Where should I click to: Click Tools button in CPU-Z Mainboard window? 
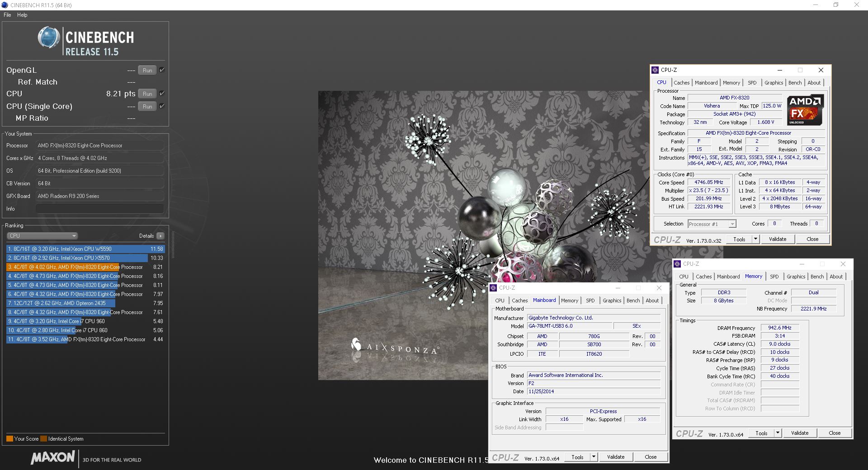[577, 457]
